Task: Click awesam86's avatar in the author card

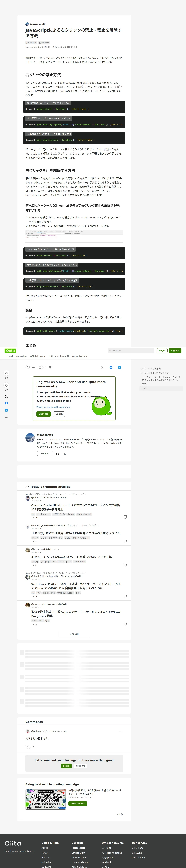Action: (x=30, y=438)
